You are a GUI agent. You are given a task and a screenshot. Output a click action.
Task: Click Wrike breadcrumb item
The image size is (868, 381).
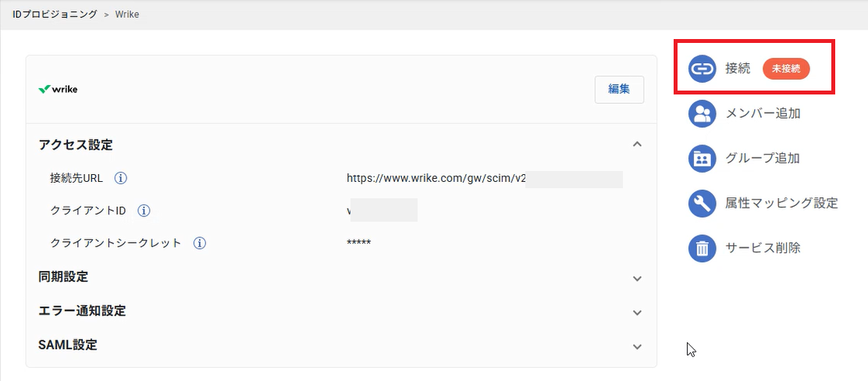(x=126, y=14)
